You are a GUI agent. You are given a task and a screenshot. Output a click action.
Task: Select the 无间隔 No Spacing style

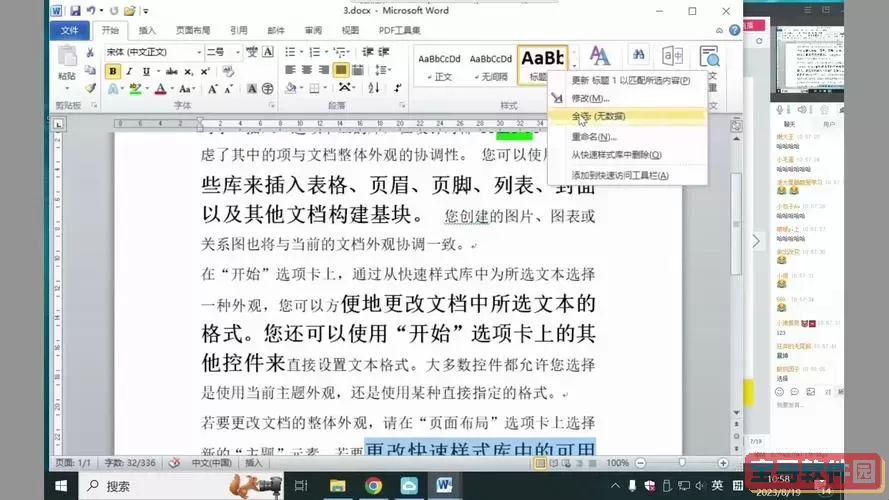(x=490, y=66)
